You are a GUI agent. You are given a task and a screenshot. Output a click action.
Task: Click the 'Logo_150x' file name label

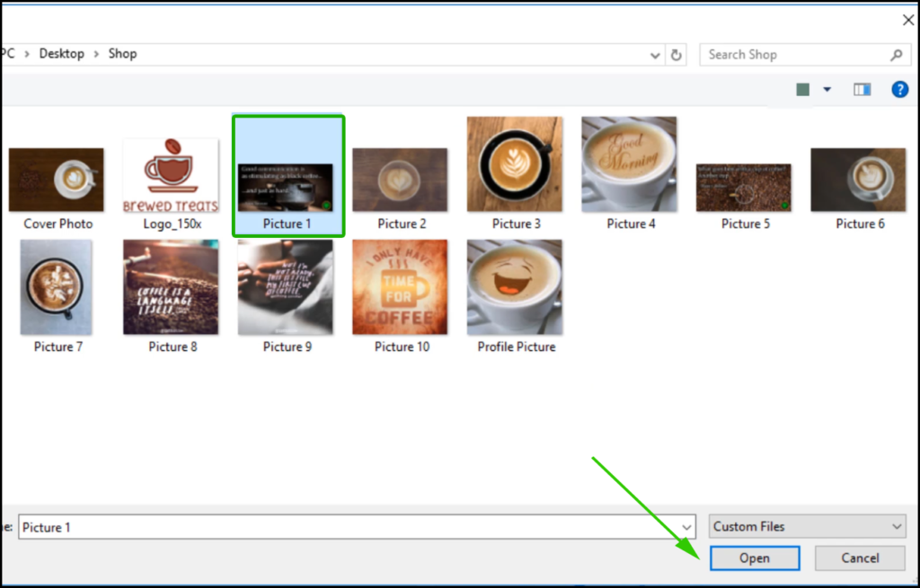[x=172, y=224]
